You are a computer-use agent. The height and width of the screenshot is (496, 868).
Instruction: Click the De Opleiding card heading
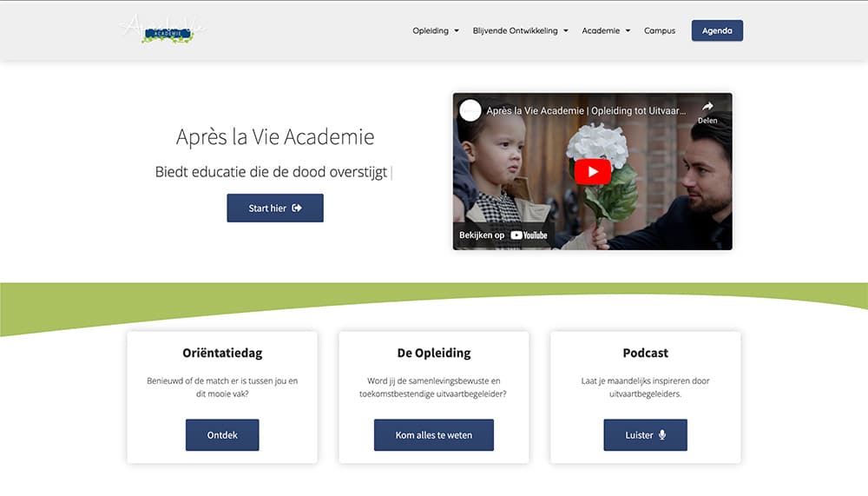click(x=433, y=353)
